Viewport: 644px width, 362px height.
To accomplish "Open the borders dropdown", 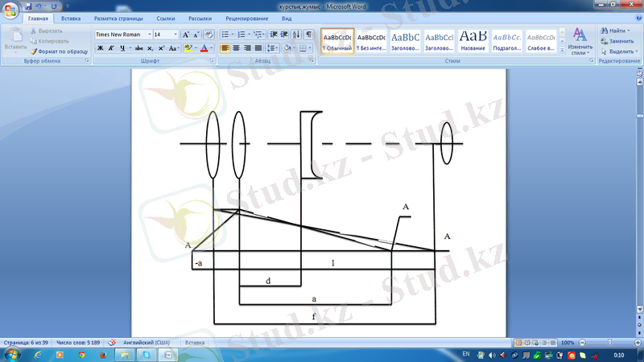I will (309, 48).
